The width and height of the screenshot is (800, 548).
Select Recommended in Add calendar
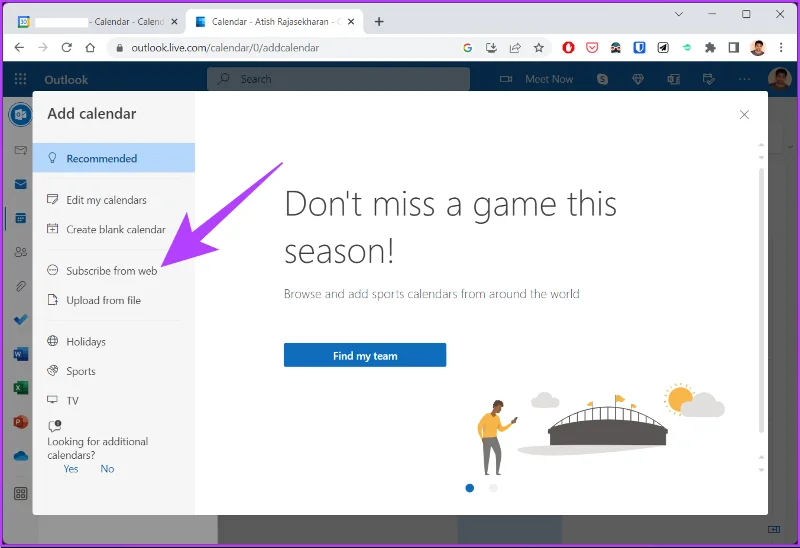[x=114, y=158]
